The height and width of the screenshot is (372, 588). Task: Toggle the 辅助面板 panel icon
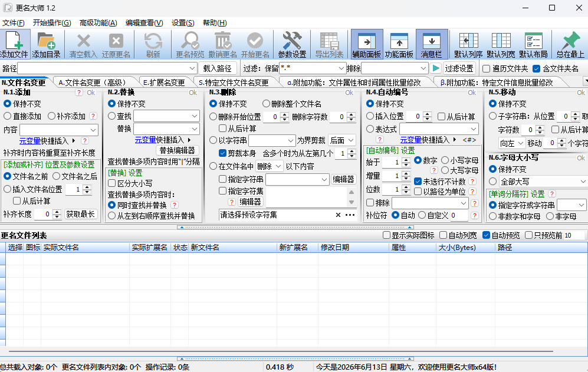pos(367,44)
